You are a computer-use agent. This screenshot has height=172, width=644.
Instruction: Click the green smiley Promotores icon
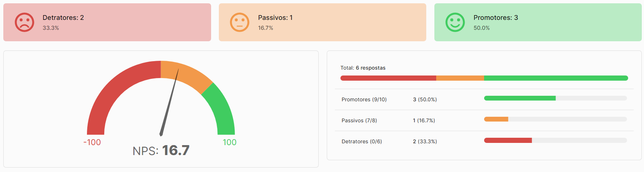[x=455, y=22]
